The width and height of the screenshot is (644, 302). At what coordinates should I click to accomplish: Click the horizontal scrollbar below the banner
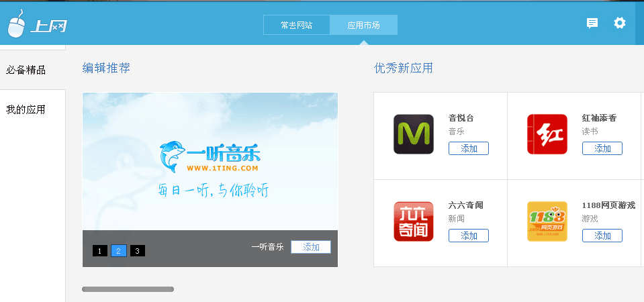(128, 289)
